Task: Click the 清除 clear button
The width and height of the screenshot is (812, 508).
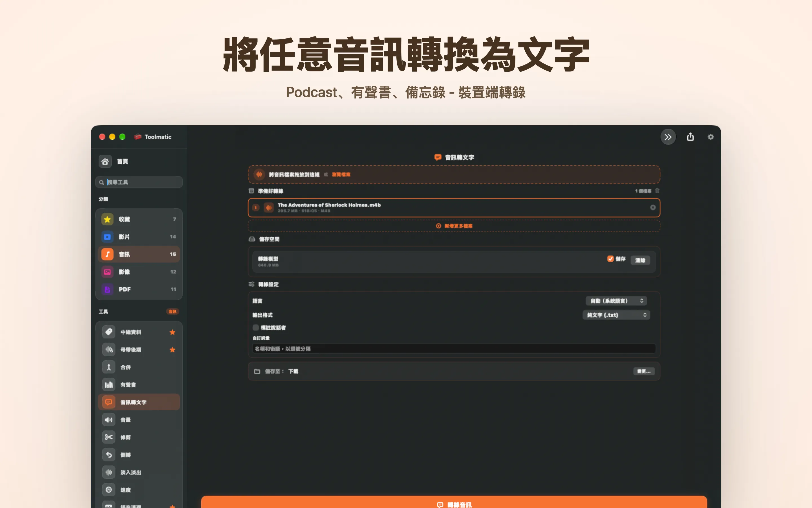Action: [x=640, y=260]
